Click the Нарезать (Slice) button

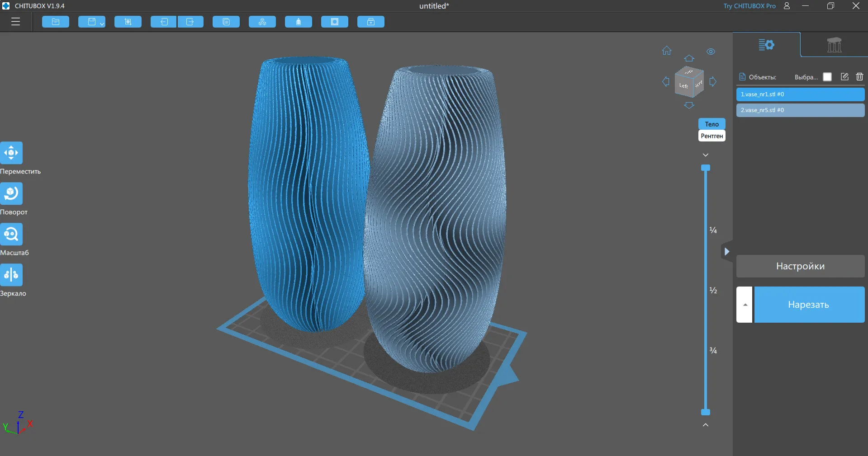[x=809, y=305]
